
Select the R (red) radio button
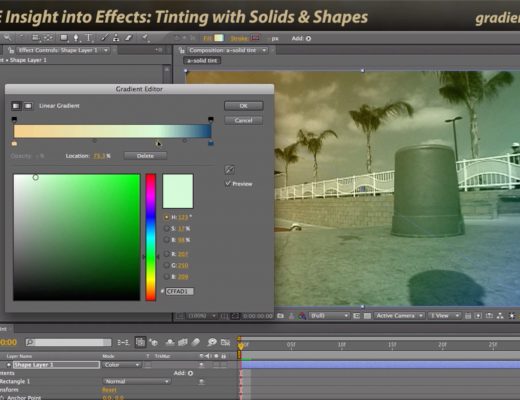click(x=166, y=254)
